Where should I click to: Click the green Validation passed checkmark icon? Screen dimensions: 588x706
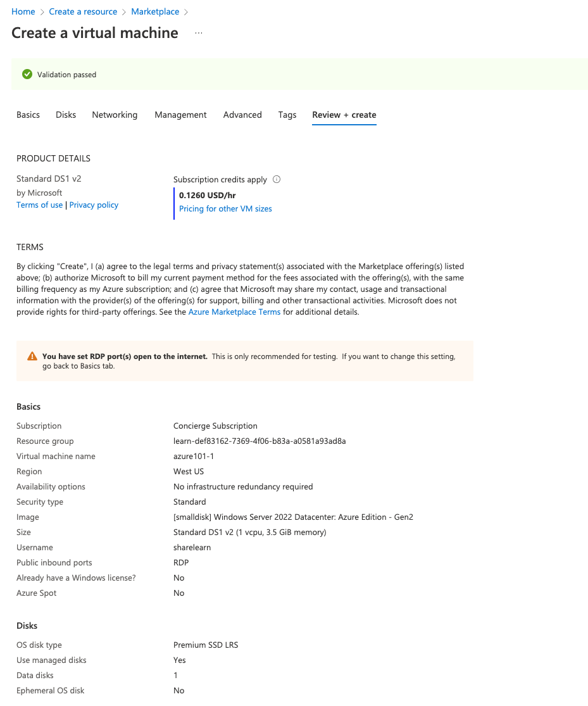[x=27, y=75]
